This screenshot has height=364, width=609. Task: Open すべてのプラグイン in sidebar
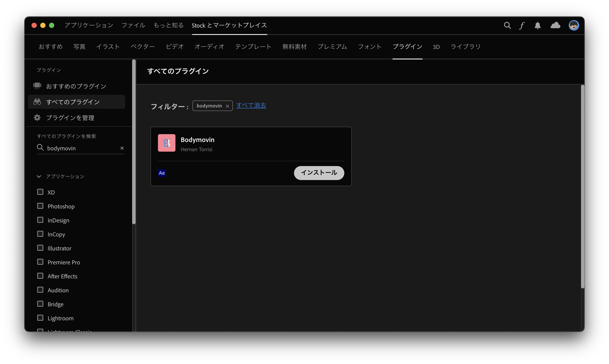coord(76,102)
